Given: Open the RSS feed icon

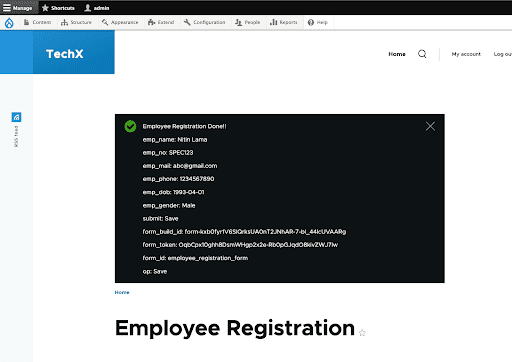Looking at the screenshot, I should click(16, 117).
